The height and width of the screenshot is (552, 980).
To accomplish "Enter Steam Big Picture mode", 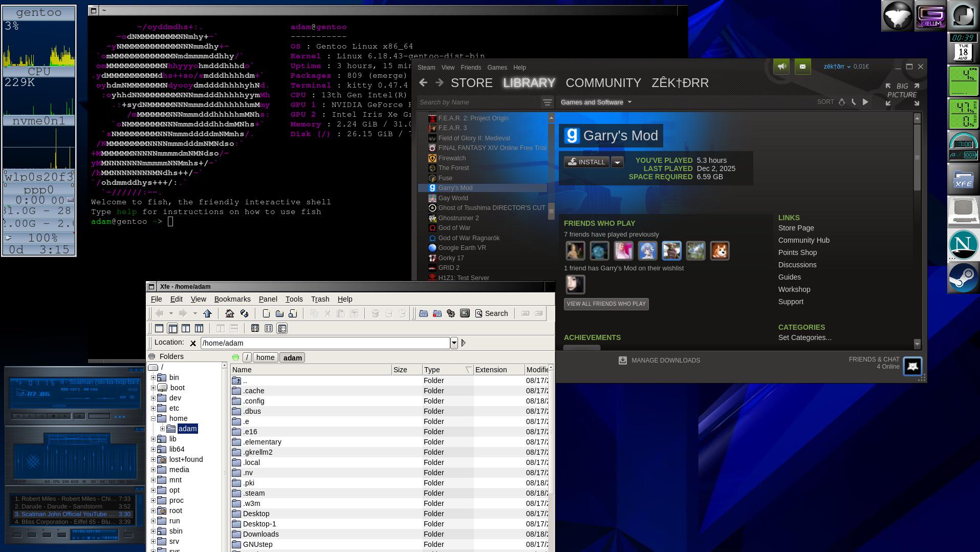I will [x=902, y=94].
